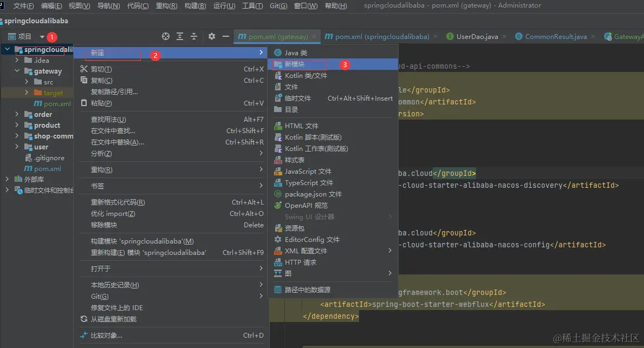Close the UserDao.java tab
Image resolution: width=644 pixels, height=348 pixels.
[x=504, y=36]
